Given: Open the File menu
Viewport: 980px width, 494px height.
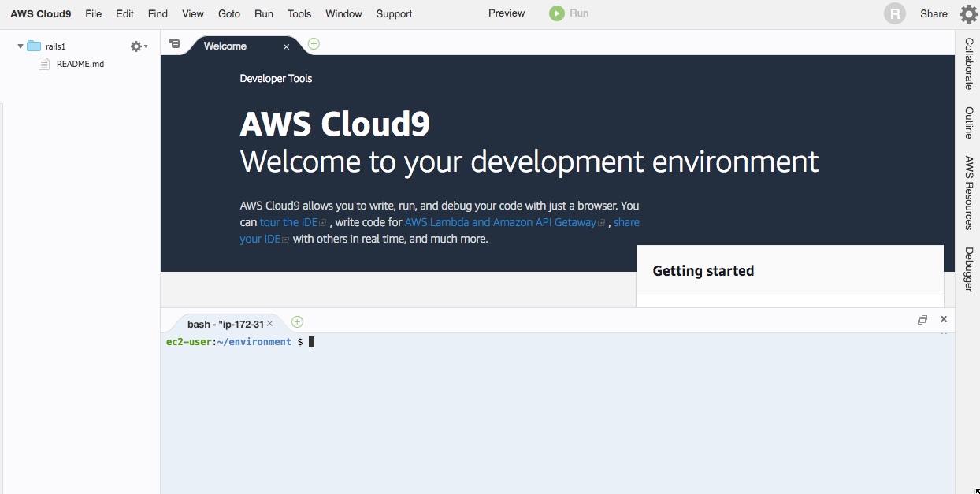Looking at the screenshot, I should coord(94,13).
